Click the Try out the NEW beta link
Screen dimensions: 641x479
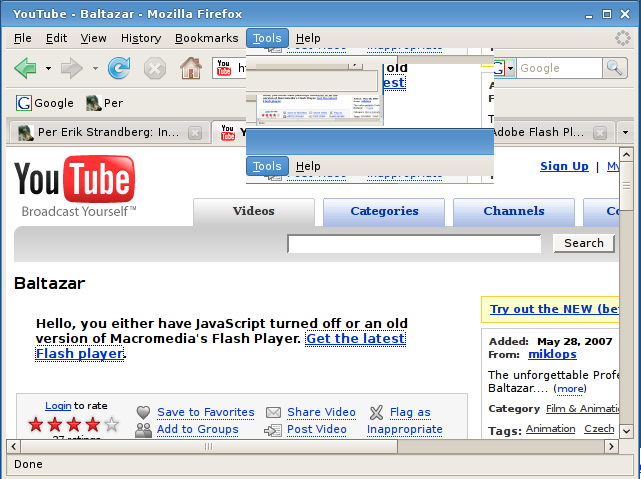point(554,309)
